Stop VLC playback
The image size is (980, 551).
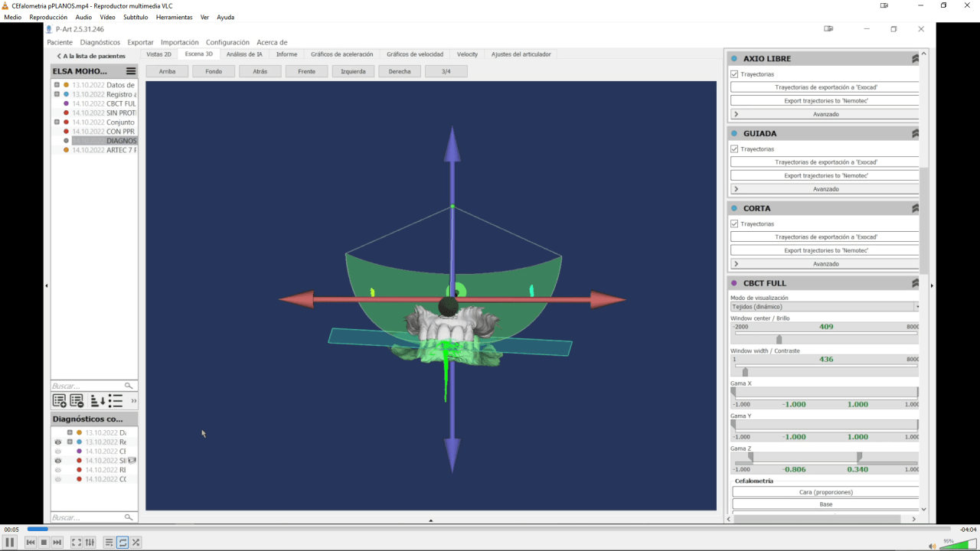[44, 542]
